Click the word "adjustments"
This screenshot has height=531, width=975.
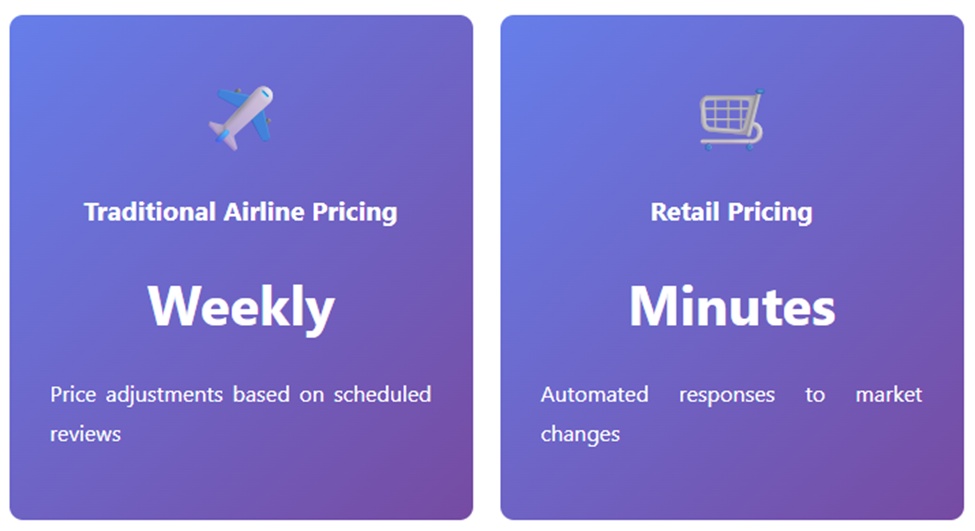(164, 395)
